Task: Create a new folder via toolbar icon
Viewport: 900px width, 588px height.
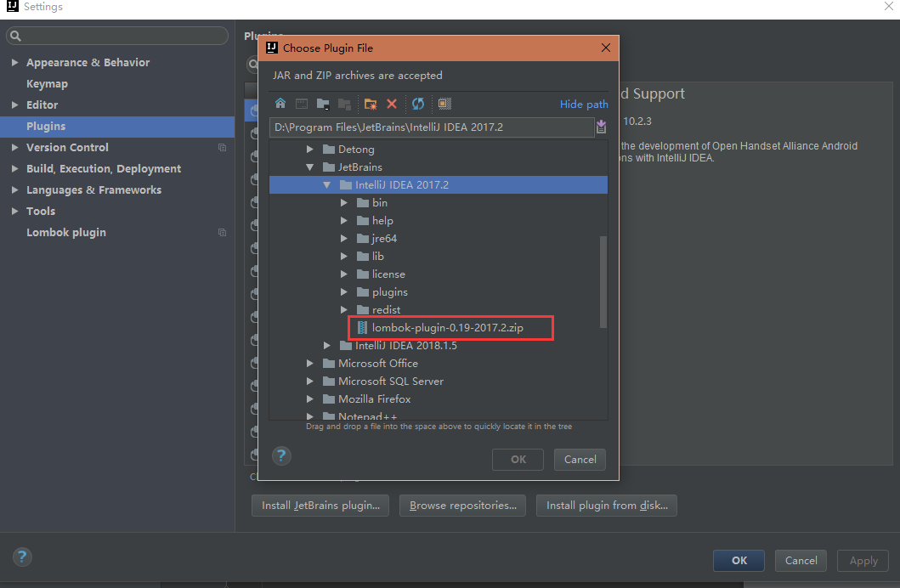Action: tap(371, 104)
